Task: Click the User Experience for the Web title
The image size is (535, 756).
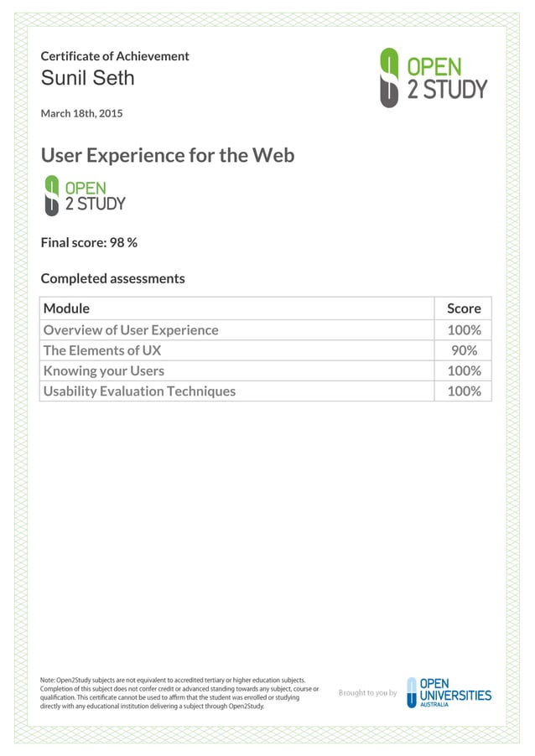Action: [168, 155]
